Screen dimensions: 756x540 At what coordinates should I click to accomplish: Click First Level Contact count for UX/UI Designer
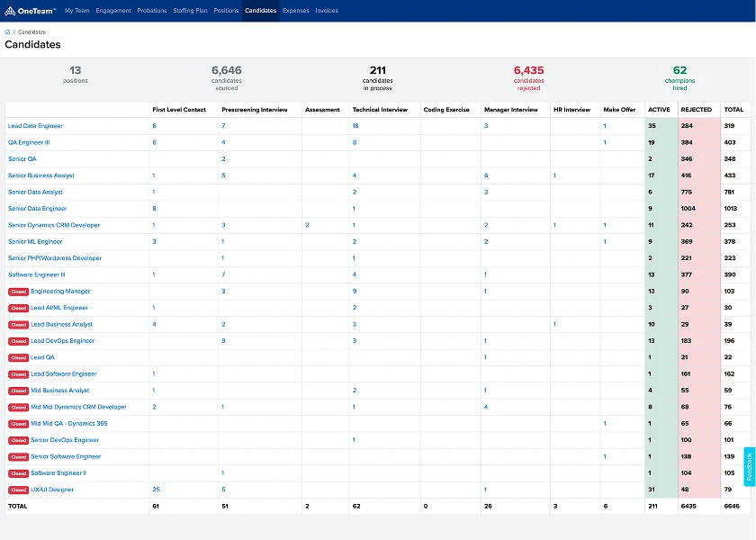point(157,490)
